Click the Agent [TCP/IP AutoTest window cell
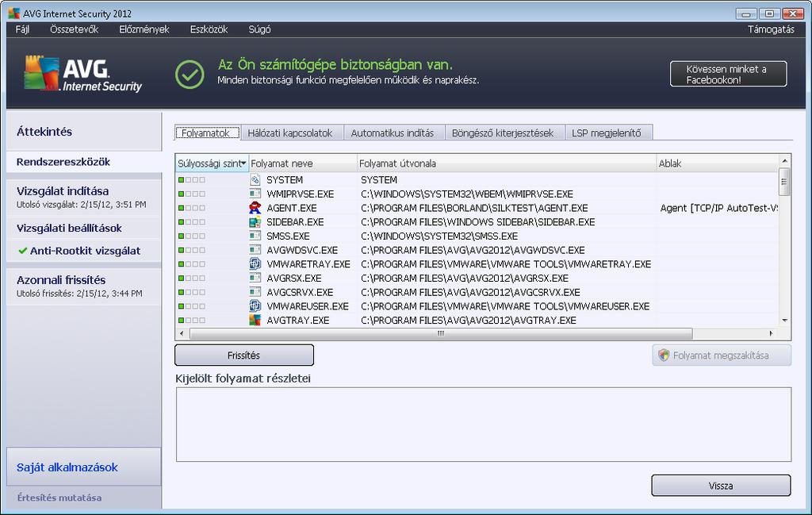 coord(718,208)
